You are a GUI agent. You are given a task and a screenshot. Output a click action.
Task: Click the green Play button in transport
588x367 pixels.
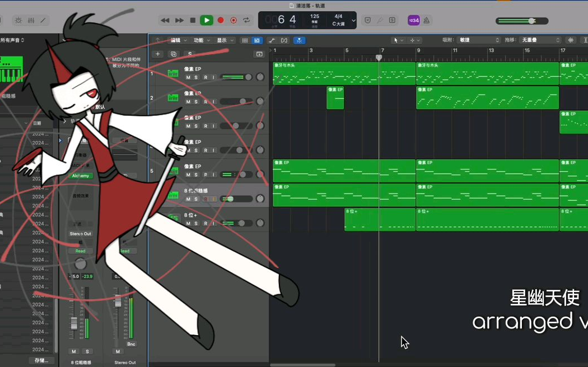207,20
